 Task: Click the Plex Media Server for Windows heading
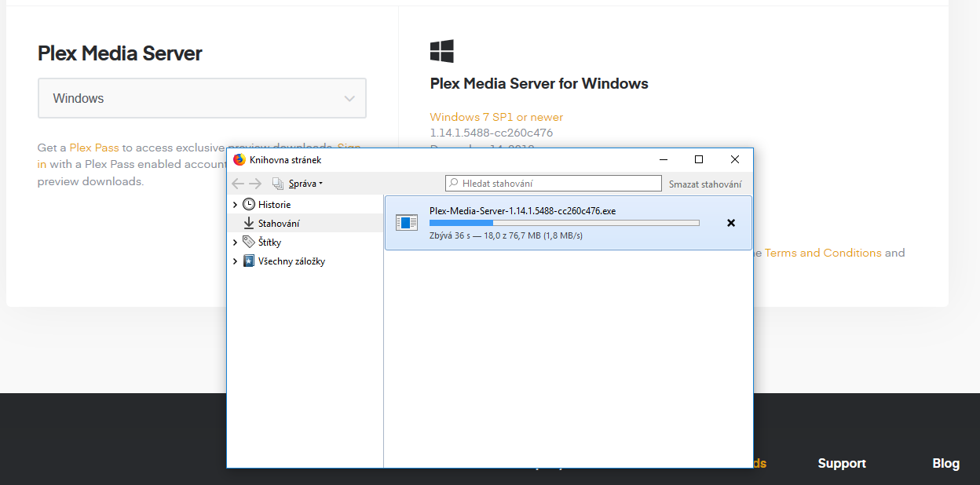[539, 83]
